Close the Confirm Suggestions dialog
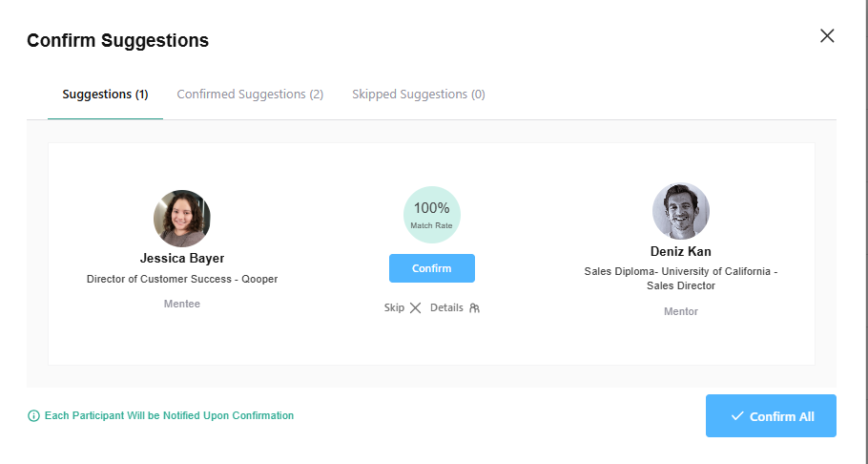The height and width of the screenshot is (464, 868). 827,36
